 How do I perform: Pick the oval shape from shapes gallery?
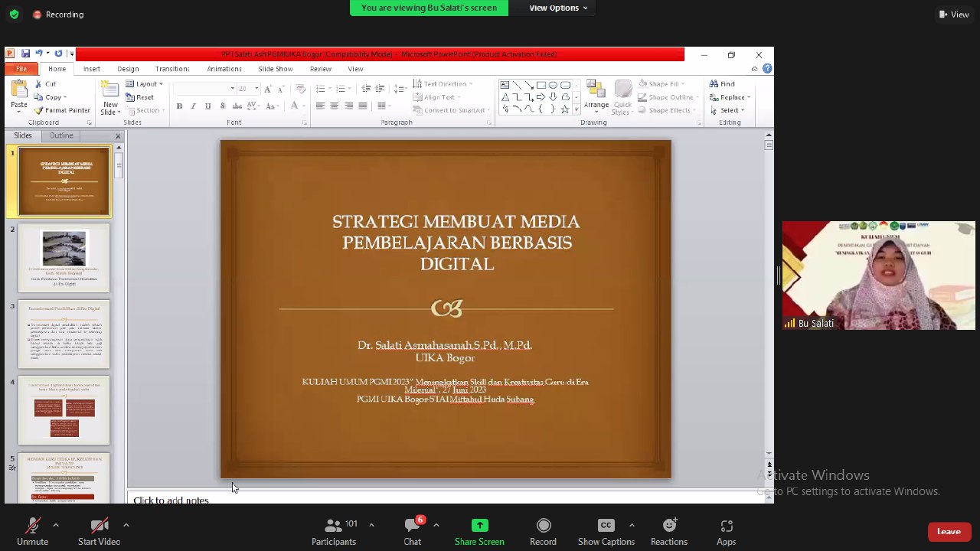coord(553,85)
